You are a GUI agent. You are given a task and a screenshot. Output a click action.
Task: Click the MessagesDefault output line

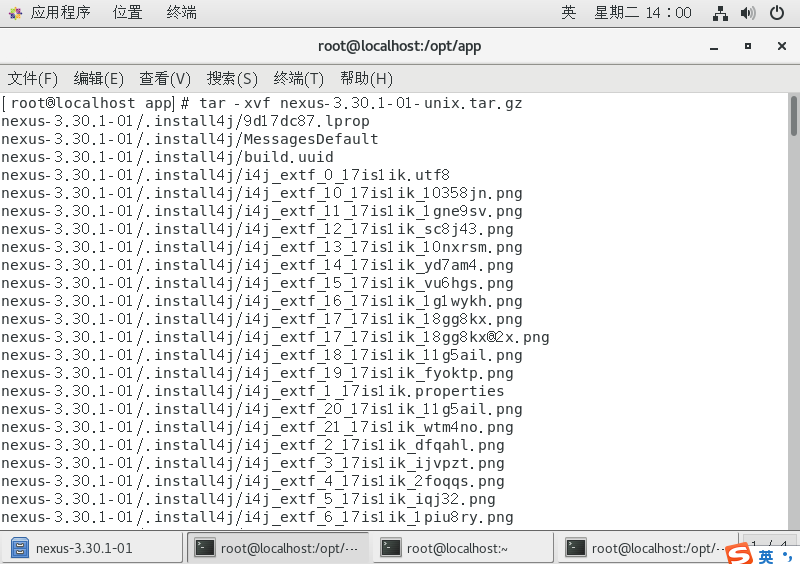point(190,139)
